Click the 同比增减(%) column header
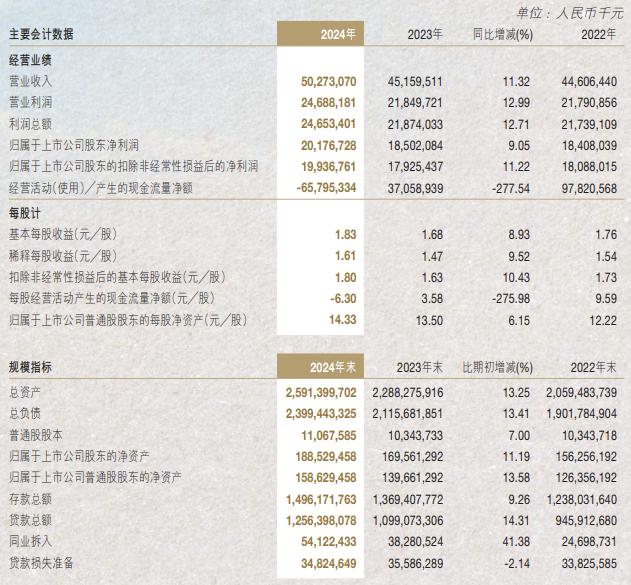631x585 pixels. coord(503,35)
